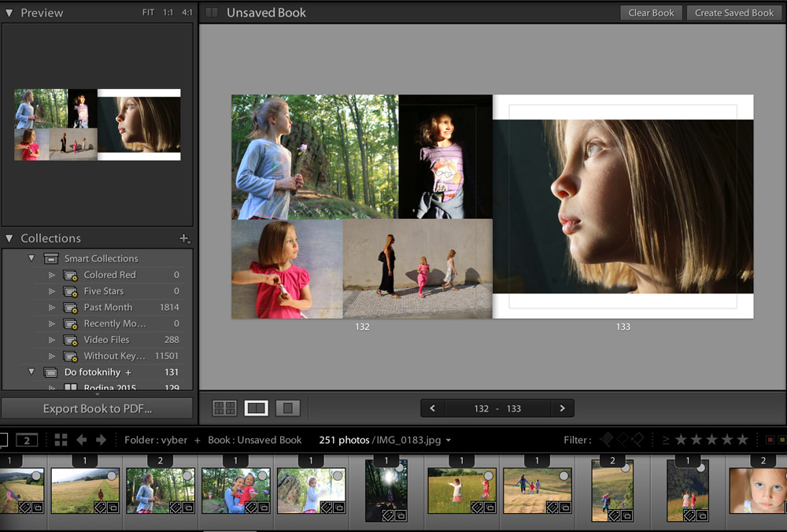Toggle the flagged photos filter
The image size is (787, 532).
point(607,440)
